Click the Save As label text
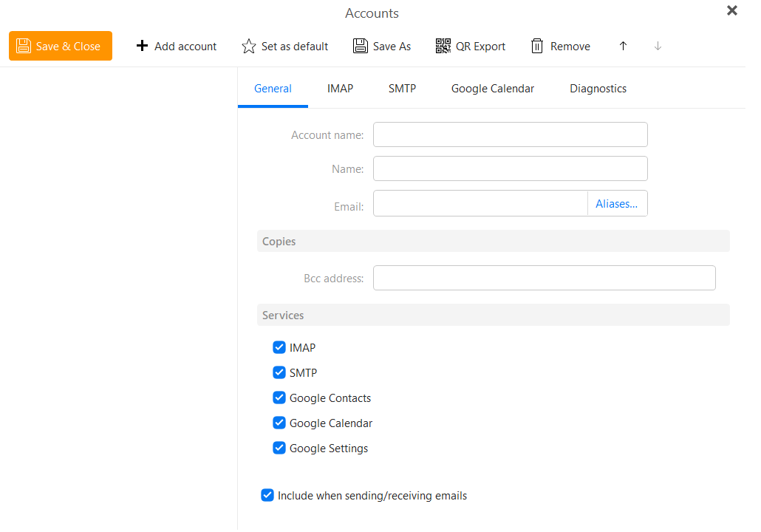The image size is (761, 532). pos(392,47)
